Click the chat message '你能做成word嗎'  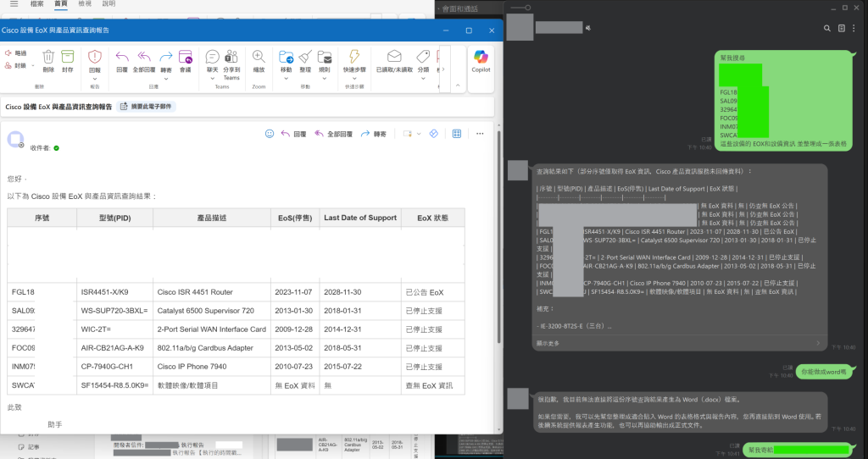(x=824, y=372)
